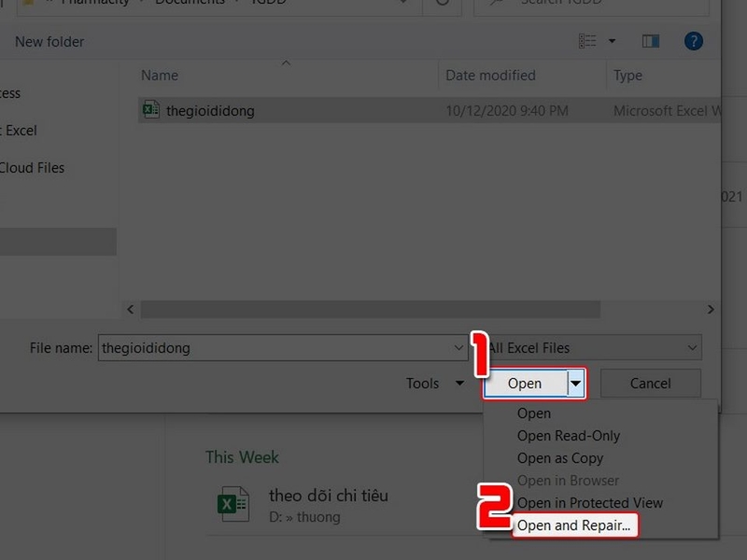Choose Open Read-Only menu entry
This screenshot has width=747, height=560.
(x=569, y=436)
